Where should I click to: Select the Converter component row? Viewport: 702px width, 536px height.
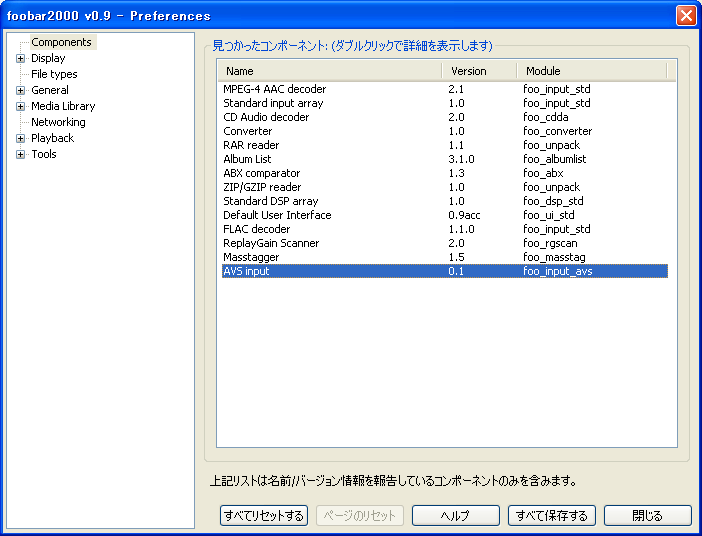click(445, 131)
